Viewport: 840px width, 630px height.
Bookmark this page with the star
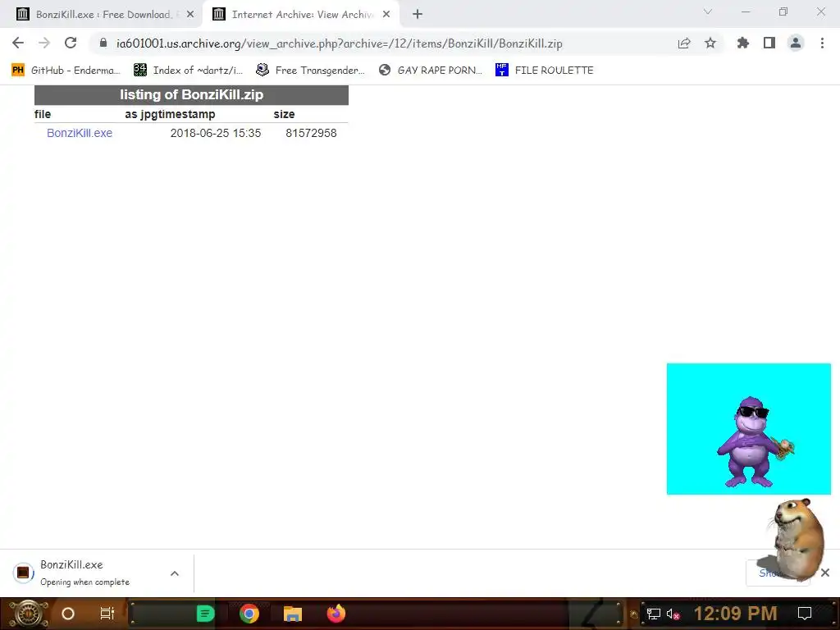710,43
